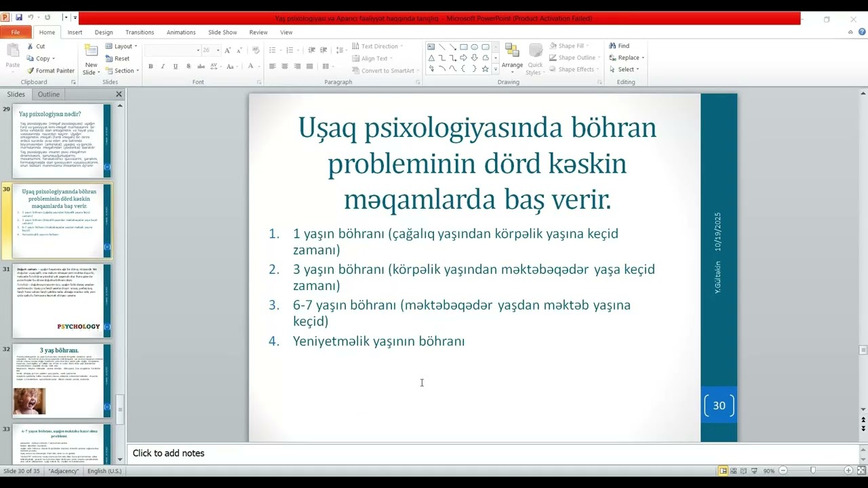Viewport: 868px width, 488px height.
Task: Click the zoom slider handle
Action: click(813, 470)
